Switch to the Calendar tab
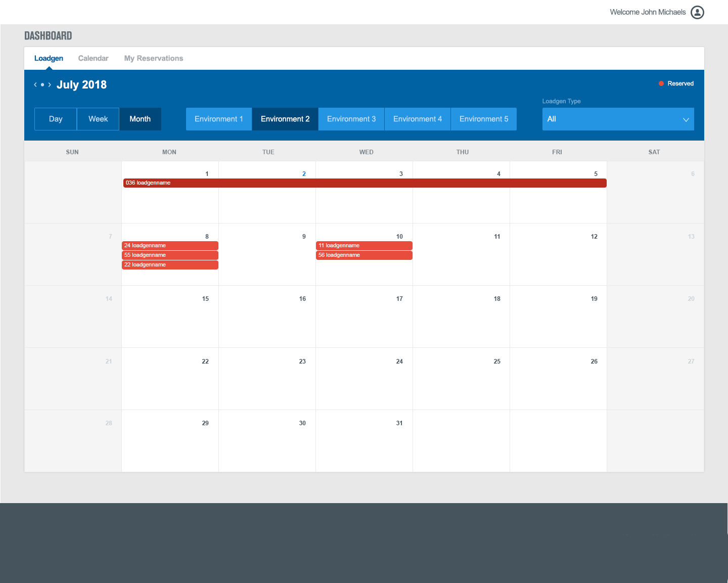The height and width of the screenshot is (583, 728). coord(93,58)
